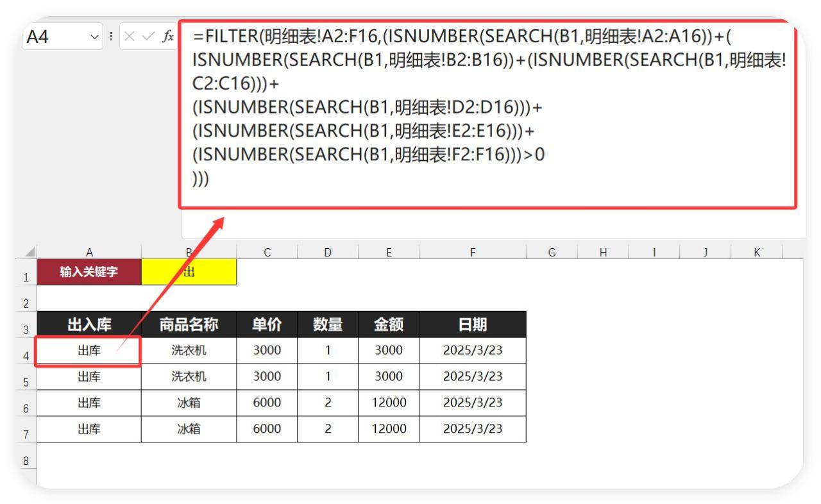
Task: Select the quantity 2 in row 7
Action: tap(328, 430)
